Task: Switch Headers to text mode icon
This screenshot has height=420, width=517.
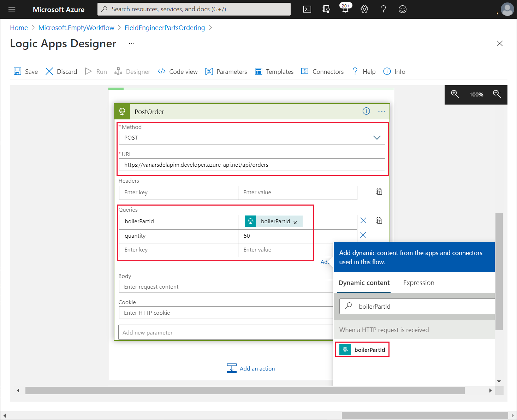Action: click(379, 192)
